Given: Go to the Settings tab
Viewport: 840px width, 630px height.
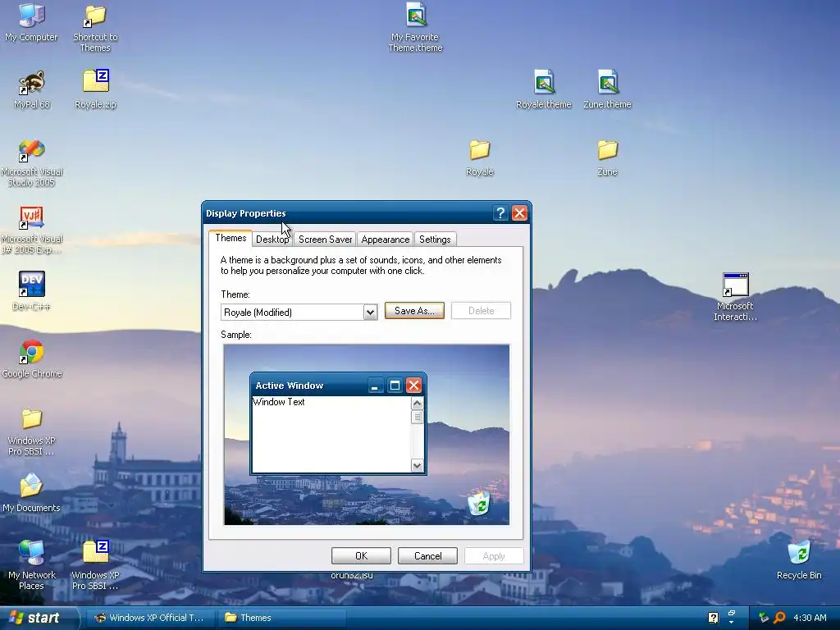Looking at the screenshot, I should click(435, 240).
